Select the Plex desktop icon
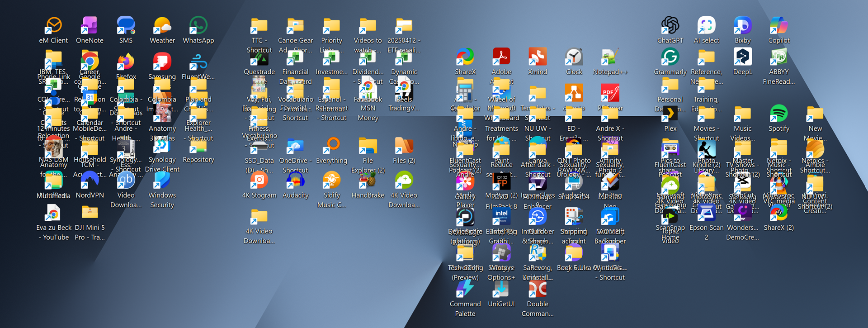The image size is (868, 328). (x=670, y=114)
